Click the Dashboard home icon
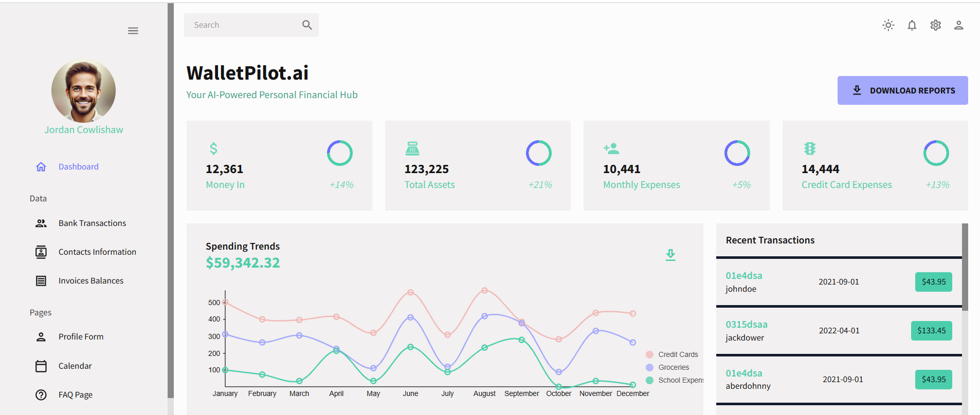980x415 pixels. 41,167
